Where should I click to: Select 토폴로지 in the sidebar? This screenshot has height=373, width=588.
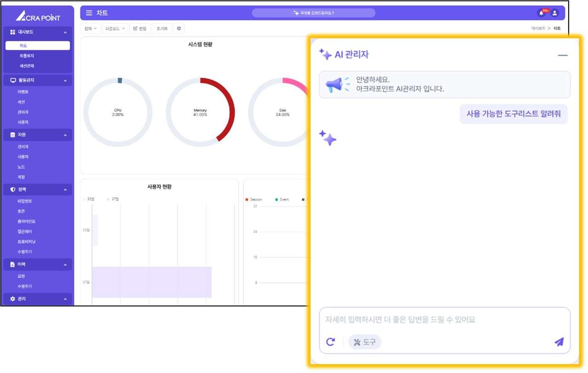click(x=27, y=56)
